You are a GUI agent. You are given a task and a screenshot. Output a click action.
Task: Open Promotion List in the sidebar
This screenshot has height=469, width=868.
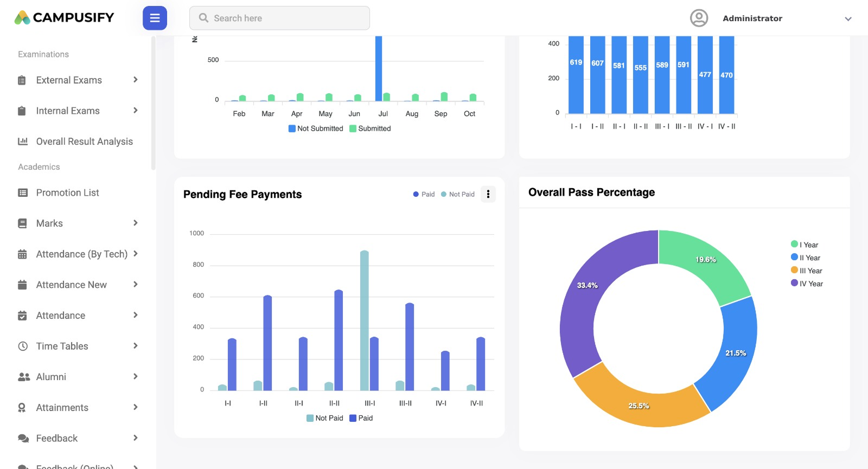(67, 192)
